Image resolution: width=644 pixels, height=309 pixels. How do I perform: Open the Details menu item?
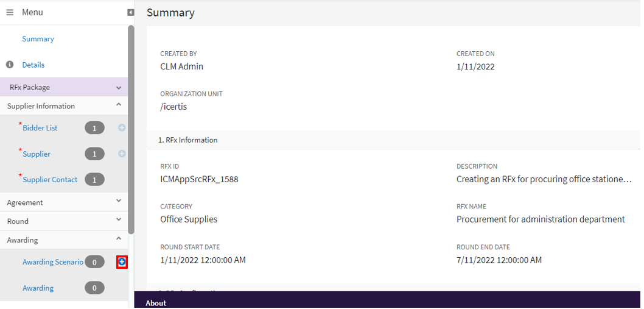(x=33, y=65)
